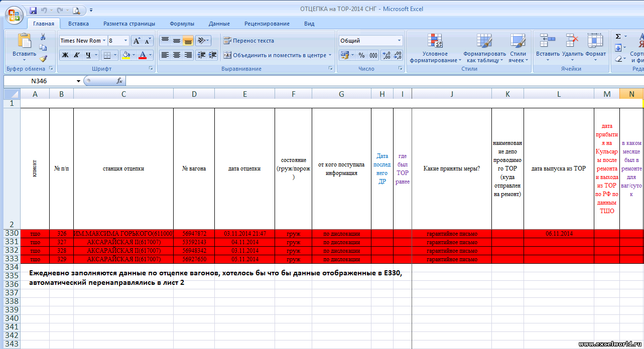644x349 pixels.
Task: Click the Name Box showing N346
Action: 39,81
